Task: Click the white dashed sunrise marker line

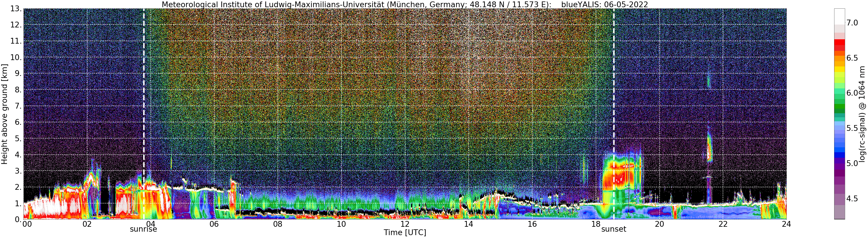Action: point(143,114)
